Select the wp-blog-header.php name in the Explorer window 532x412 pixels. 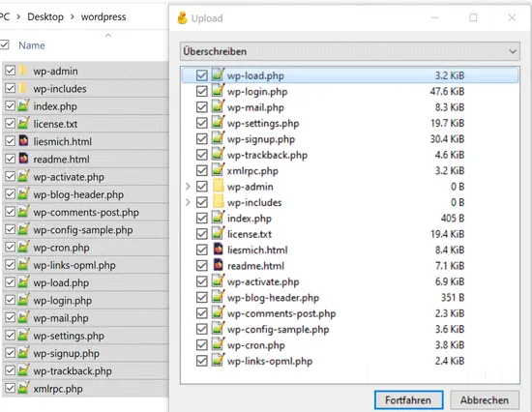pyautogui.click(x=78, y=194)
